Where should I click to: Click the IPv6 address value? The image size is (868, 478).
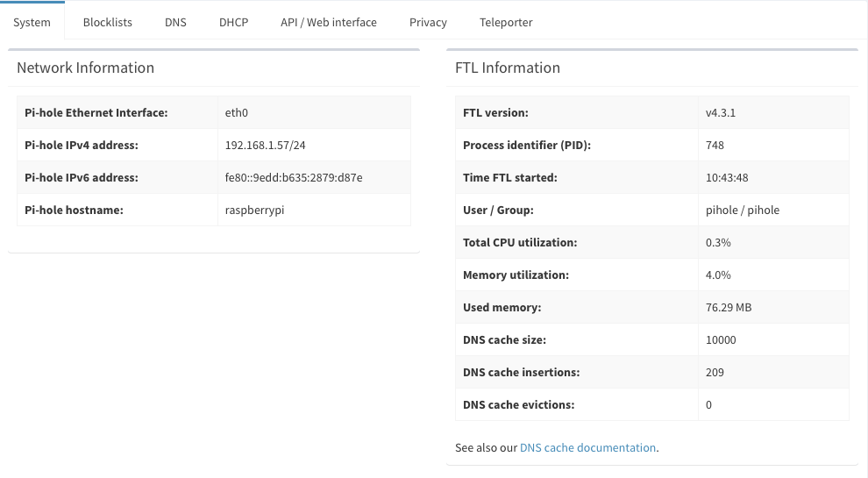[294, 177]
